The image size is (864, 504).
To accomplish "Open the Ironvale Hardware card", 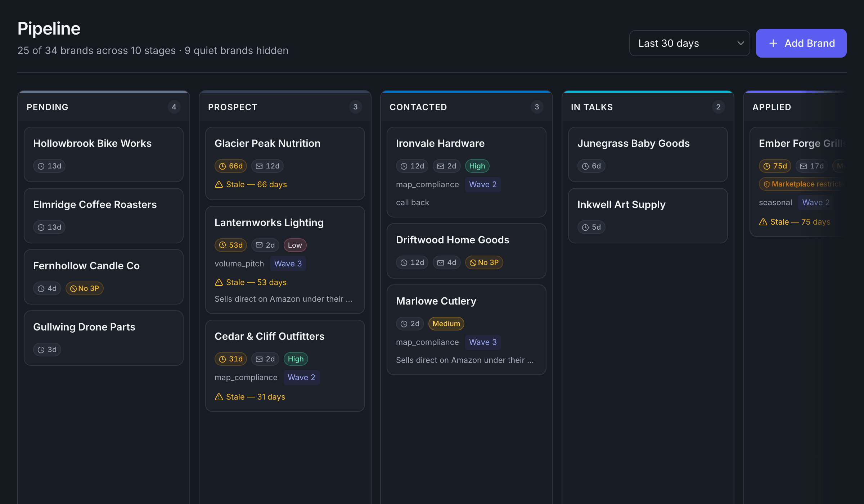I will 467,172.
